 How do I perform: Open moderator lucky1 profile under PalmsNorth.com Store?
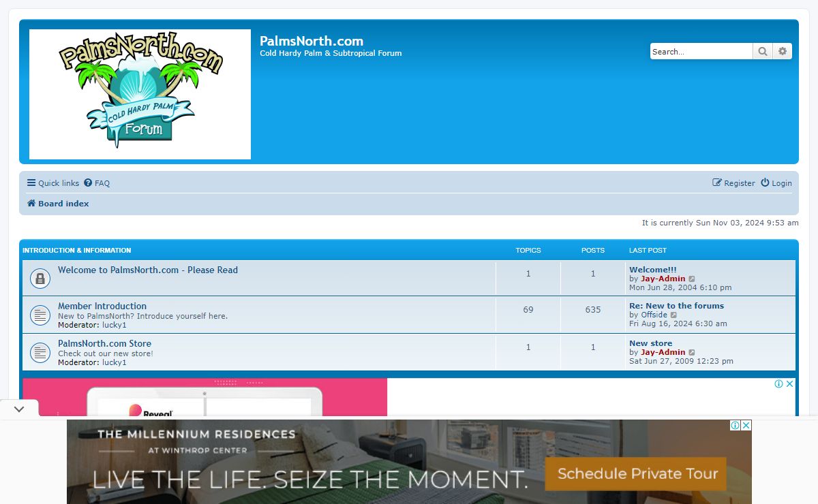click(115, 362)
